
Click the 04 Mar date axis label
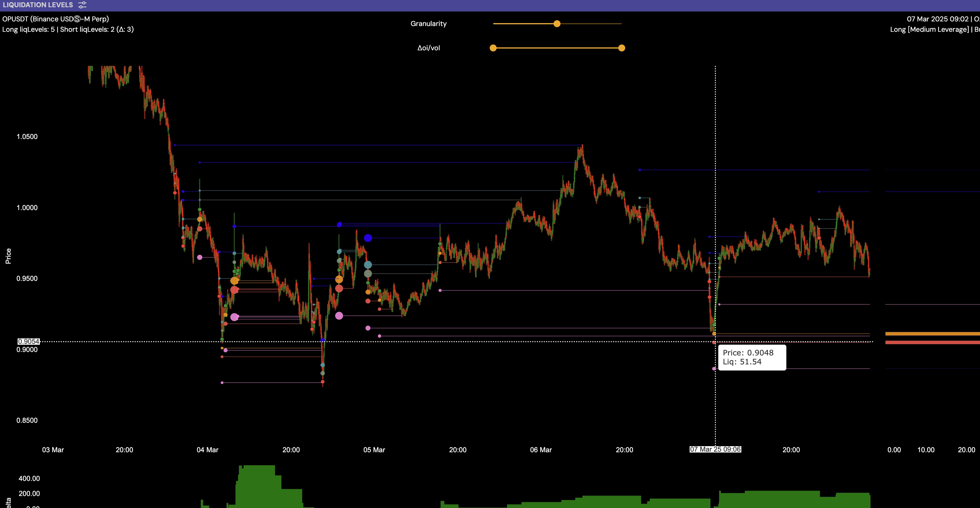pyautogui.click(x=207, y=450)
